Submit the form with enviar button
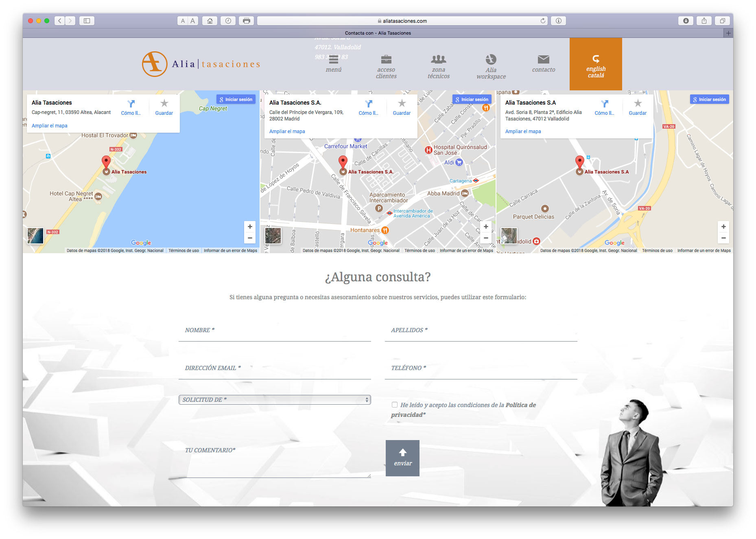This screenshot has height=539, width=756. point(402,458)
